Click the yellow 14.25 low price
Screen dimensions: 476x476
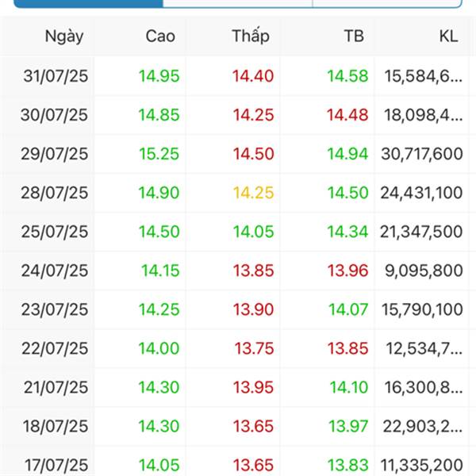253,193
